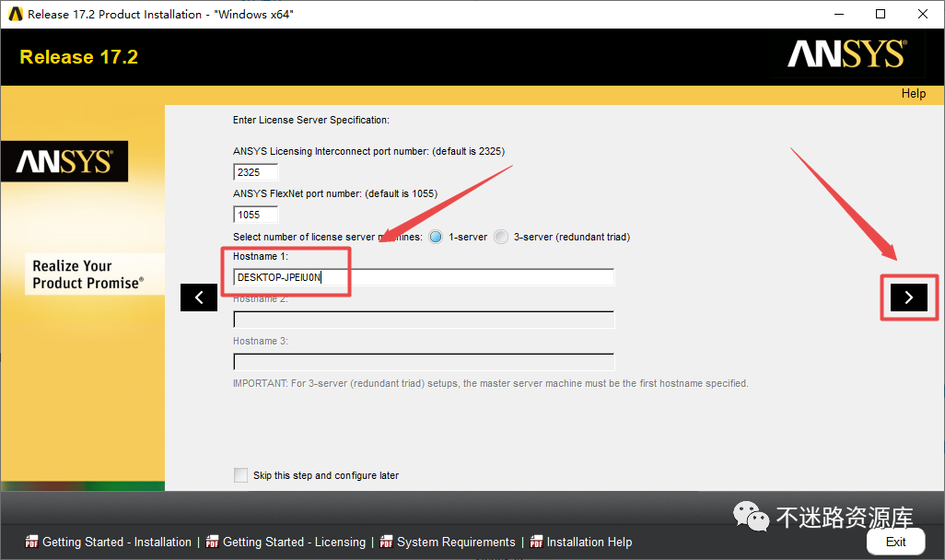The width and height of the screenshot is (945, 560).
Task: Click the 'Enter License Server Specification:' text
Action: (x=311, y=120)
